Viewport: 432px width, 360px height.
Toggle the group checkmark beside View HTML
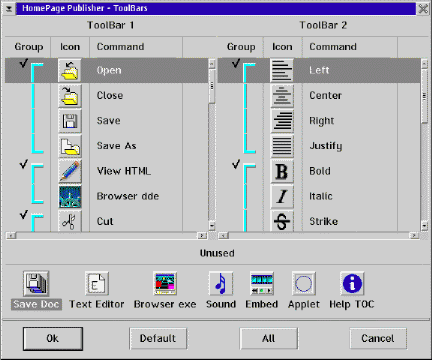(23, 164)
